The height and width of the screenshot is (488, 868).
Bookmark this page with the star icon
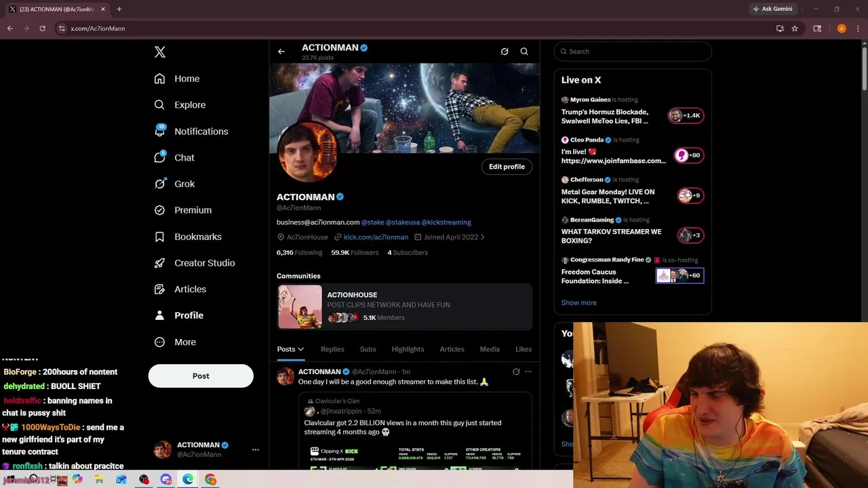click(795, 28)
